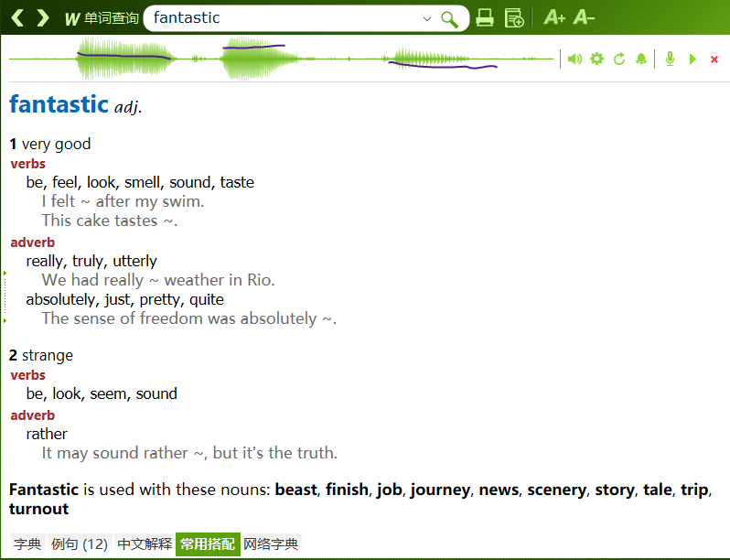
Task: Open the search history dropdown arrow
Action: (427, 18)
